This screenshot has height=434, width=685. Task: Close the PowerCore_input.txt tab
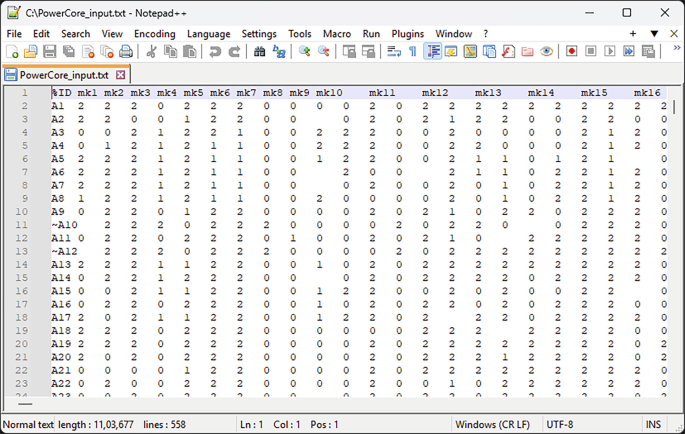121,75
